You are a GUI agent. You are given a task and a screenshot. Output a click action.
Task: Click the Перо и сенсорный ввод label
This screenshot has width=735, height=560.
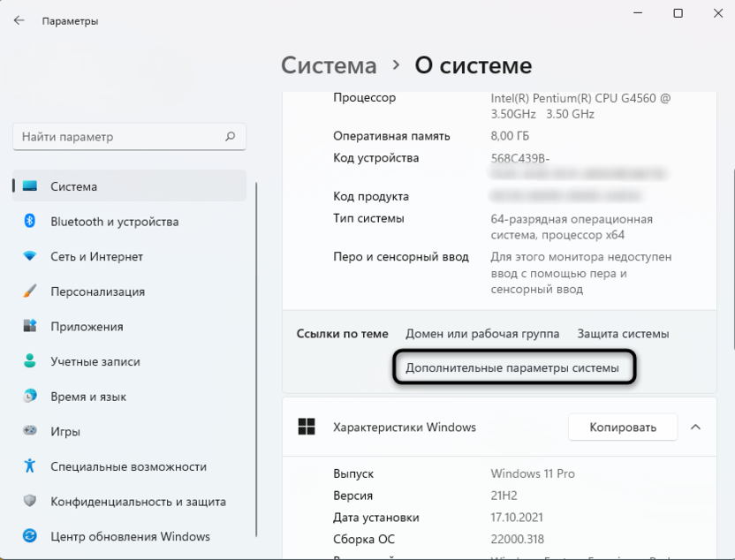(401, 257)
